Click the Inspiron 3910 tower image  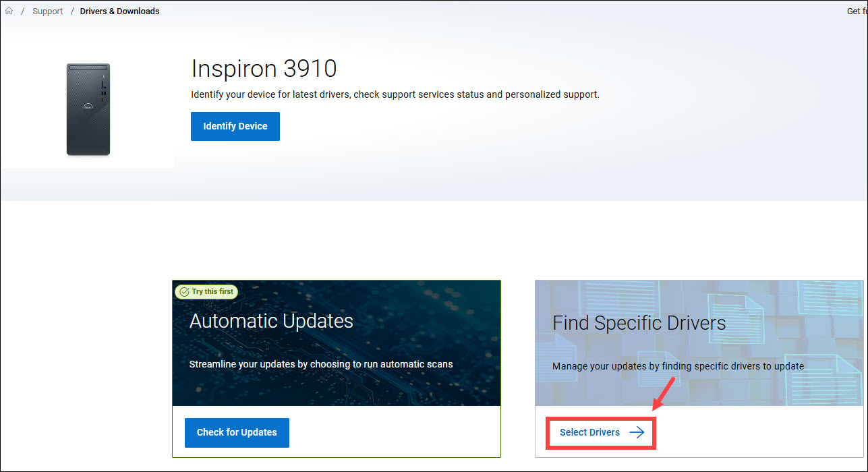(88, 109)
